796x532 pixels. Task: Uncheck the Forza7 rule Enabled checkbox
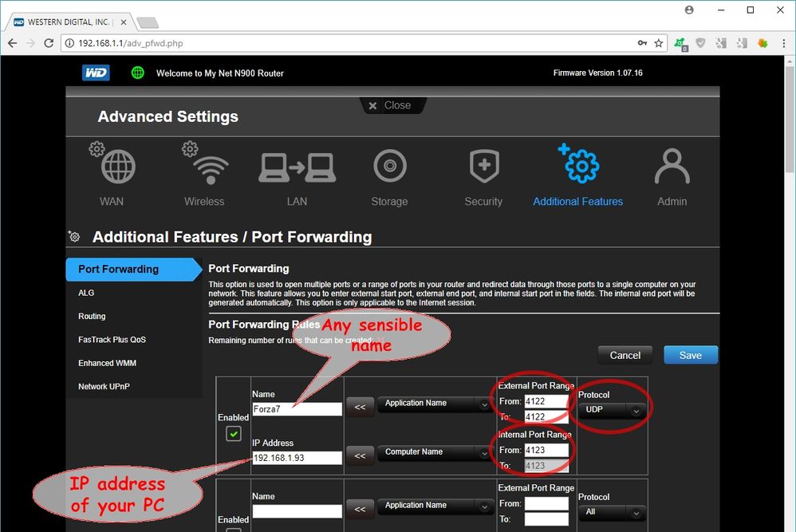[x=233, y=433]
